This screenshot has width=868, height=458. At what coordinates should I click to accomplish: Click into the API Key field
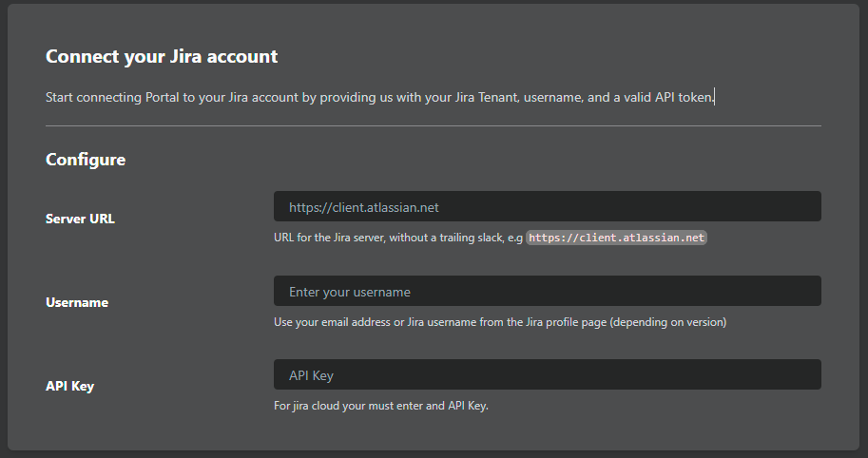[x=547, y=375]
